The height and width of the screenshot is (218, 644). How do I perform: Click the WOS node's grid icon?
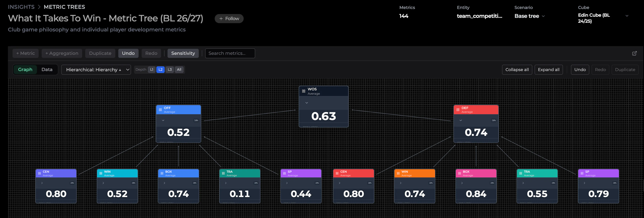pyautogui.click(x=304, y=91)
